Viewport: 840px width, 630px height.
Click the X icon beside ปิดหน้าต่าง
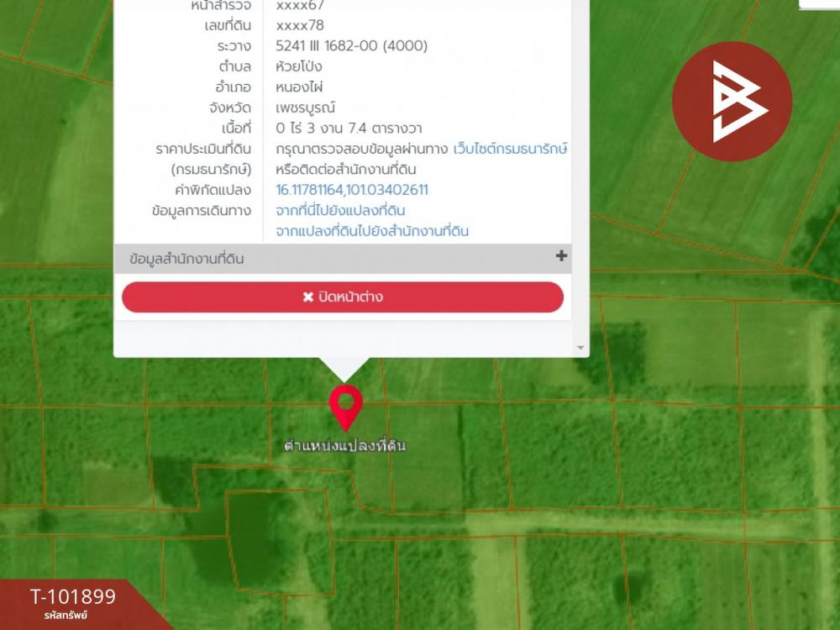pyautogui.click(x=308, y=297)
